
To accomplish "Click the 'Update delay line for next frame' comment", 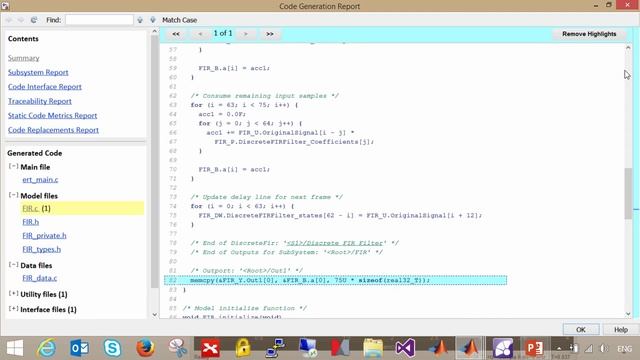I will 267,197.
